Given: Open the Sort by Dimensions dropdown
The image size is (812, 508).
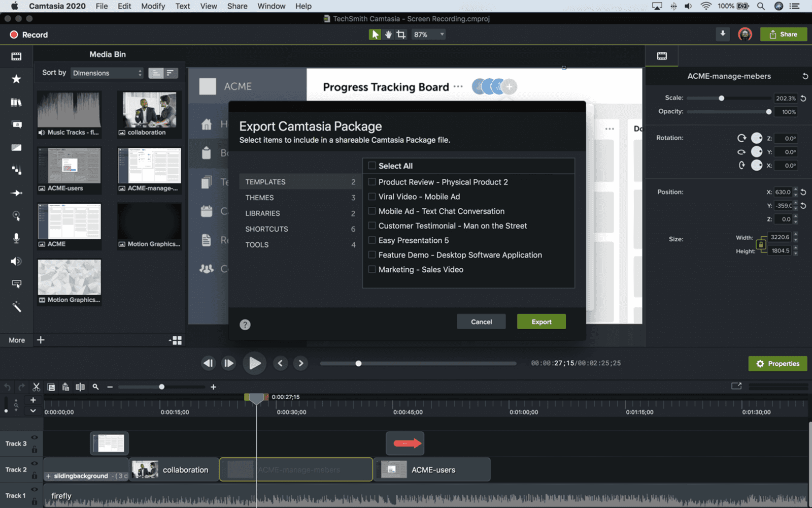Looking at the screenshot, I should (107, 73).
